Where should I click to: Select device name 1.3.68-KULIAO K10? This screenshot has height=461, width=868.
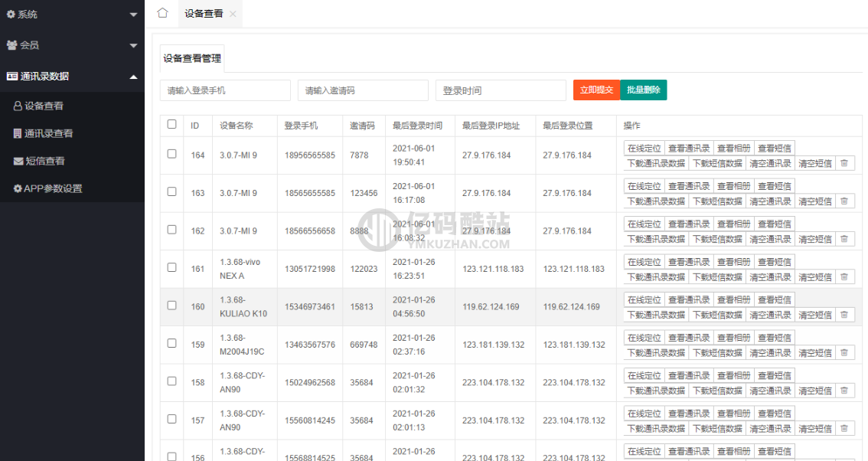point(243,306)
